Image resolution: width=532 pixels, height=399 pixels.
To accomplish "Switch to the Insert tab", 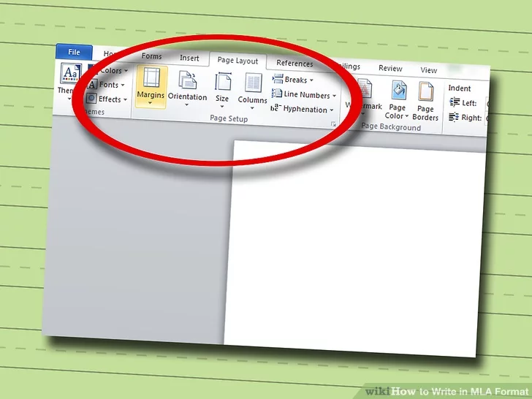I will click(x=189, y=58).
